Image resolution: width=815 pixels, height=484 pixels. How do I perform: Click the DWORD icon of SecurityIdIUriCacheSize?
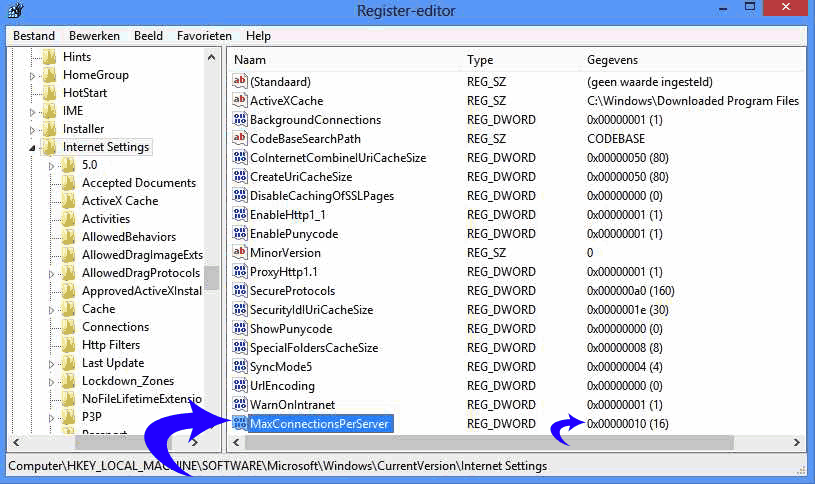pyautogui.click(x=240, y=309)
